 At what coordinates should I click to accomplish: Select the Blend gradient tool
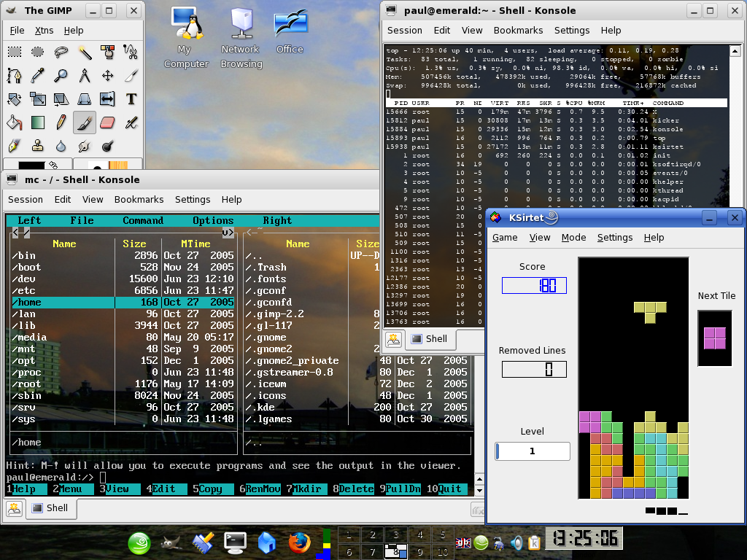click(38, 122)
